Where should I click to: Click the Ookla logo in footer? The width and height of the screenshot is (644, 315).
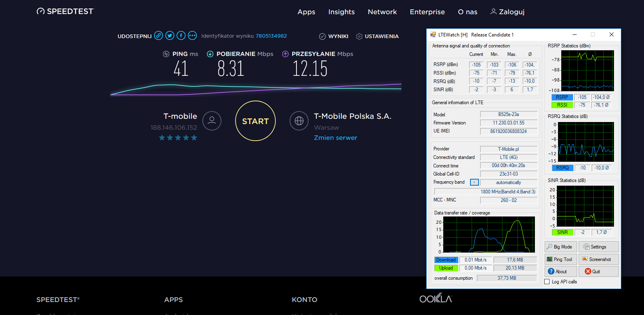(x=436, y=298)
